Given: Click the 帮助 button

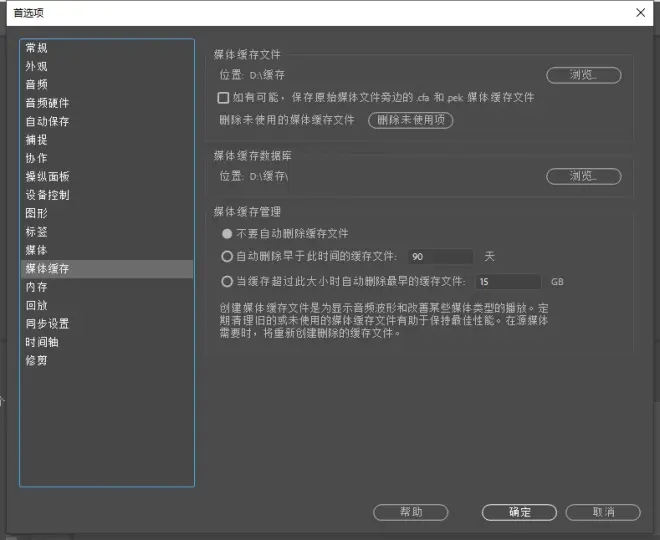Looking at the screenshot, I should 410,512.
